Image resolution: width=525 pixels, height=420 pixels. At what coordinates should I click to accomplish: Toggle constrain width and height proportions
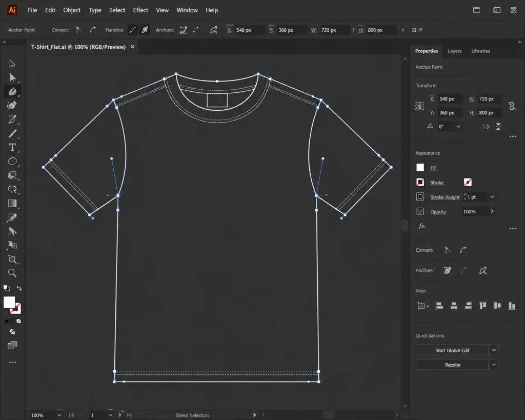point(512,106)
